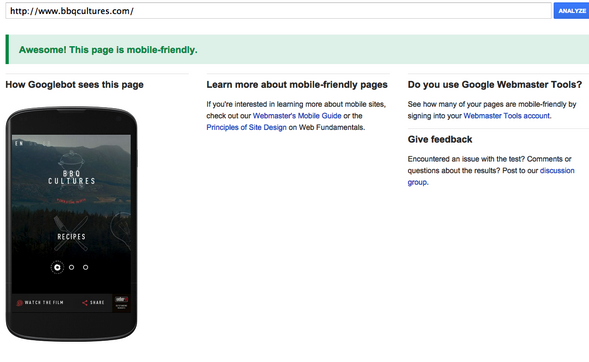Click the WATCH THE FILM text in preview
The width and height of the screenshot is (589, 362).
[44, 303]
